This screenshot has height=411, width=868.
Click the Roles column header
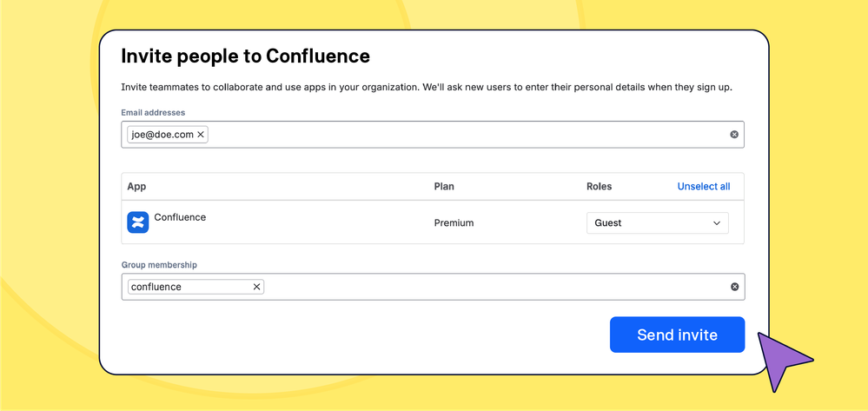(599, 187)
